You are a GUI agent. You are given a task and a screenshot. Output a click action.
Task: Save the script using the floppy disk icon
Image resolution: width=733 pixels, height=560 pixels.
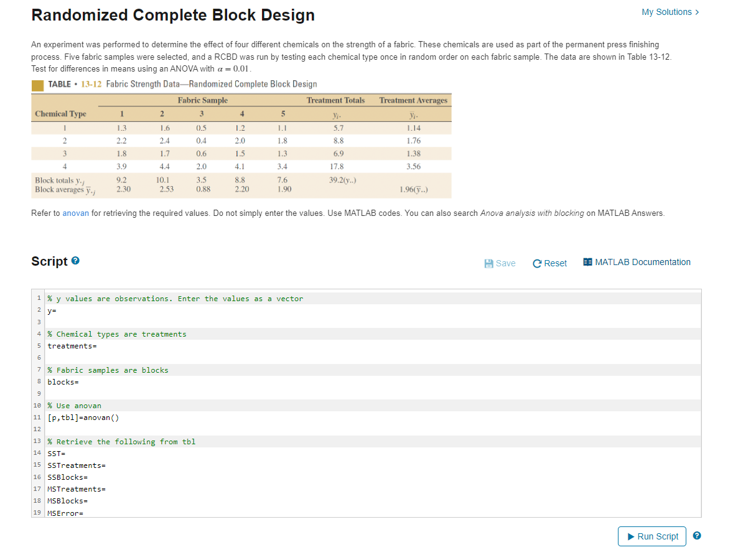[489, 263]
